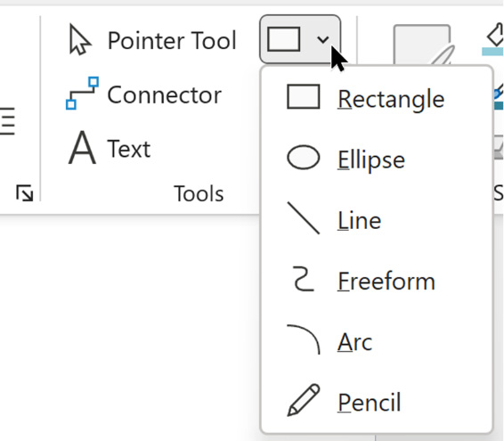
Task: Click the Connector tool icon
Action: coord(82,94)
